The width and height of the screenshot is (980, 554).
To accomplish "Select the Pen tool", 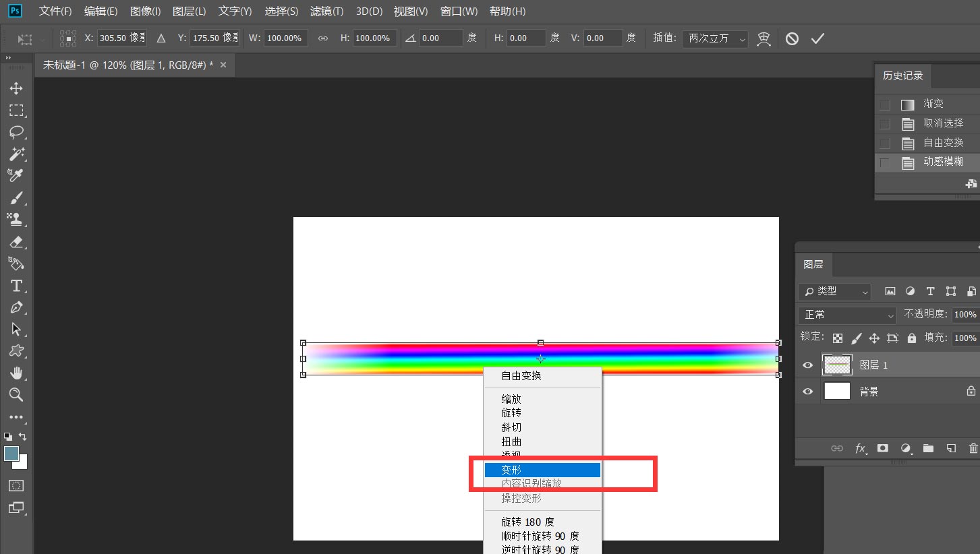I will (16, 307).
